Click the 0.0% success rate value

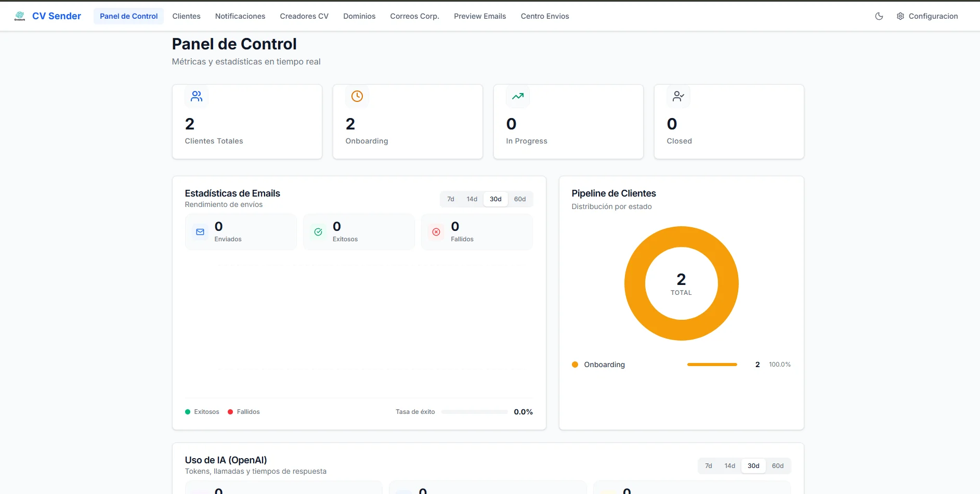(523, 412)
